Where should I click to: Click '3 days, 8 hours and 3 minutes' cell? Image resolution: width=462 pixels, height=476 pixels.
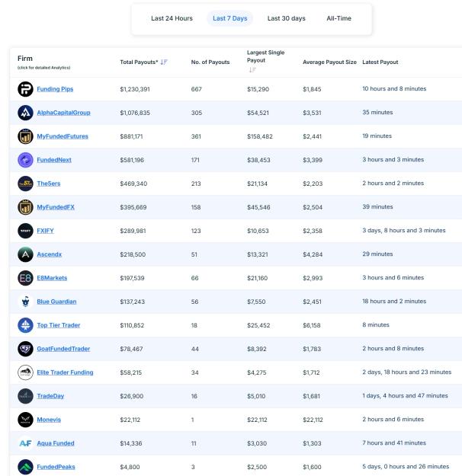[x=403, y=231]
